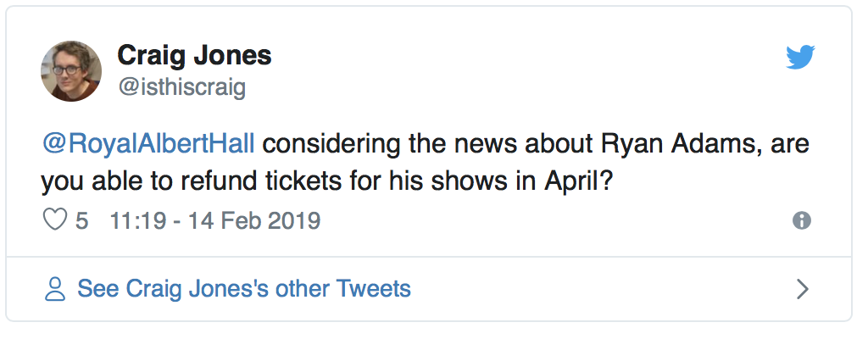Click the person icon in footer

pos(55,289)
